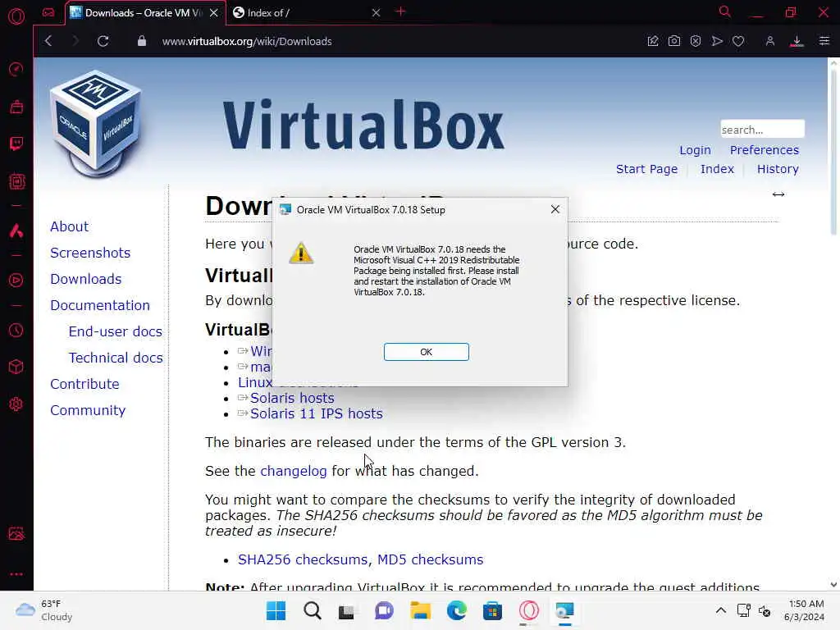This screenshot has height=630, width=840.
Task: Click the address bar URL
Action: click(x=247, y=41)
